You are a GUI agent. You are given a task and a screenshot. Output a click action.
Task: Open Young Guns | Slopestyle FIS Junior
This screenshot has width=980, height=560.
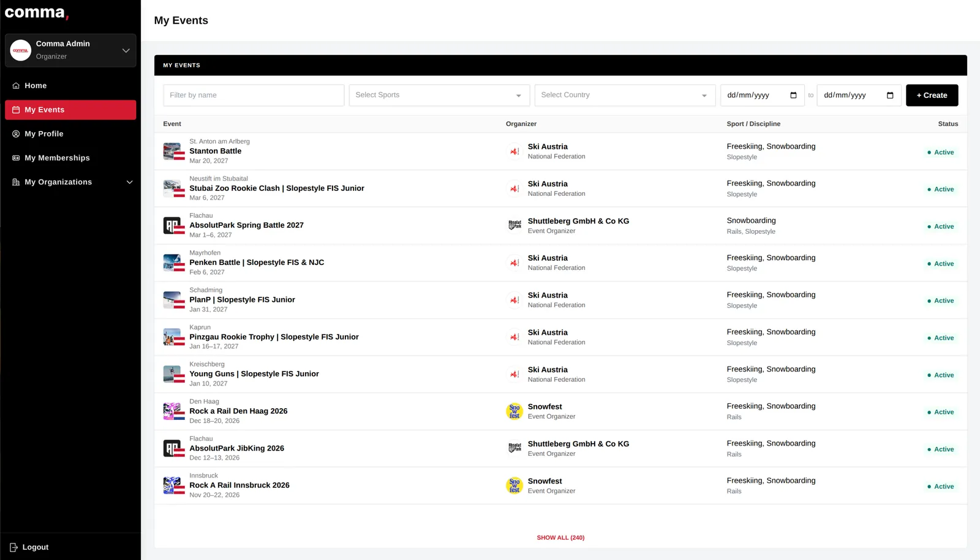(254, 374)
